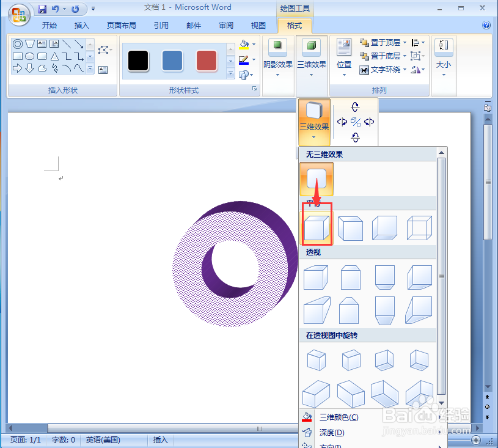
Task: Select the trapezoid shape
Action: point(30,44)
